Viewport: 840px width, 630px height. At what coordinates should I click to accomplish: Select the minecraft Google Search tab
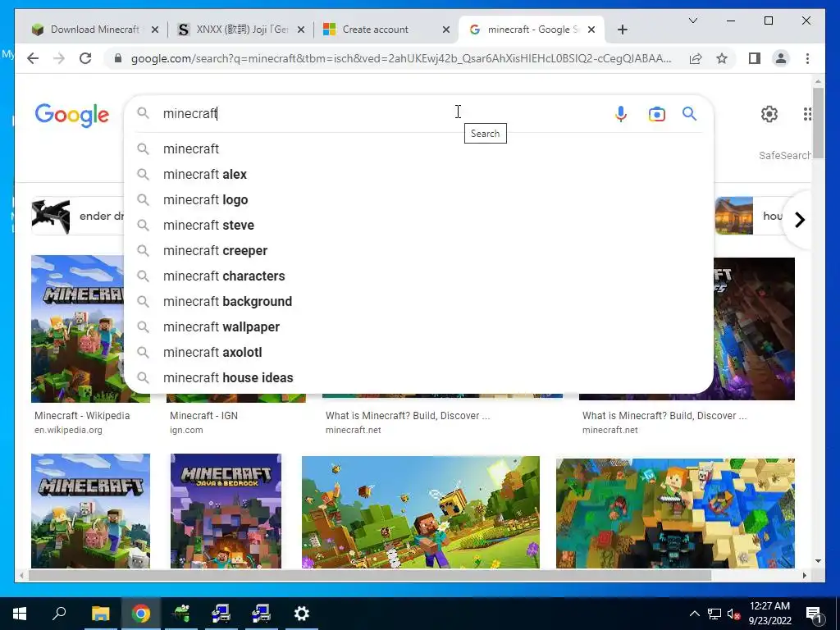pyautogui.click(x=531, y=30)
